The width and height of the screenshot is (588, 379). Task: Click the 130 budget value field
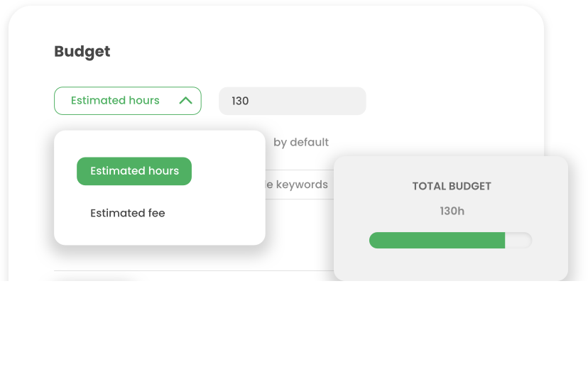[292, 101]
